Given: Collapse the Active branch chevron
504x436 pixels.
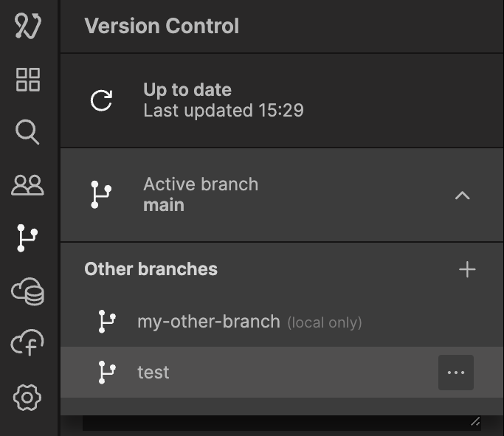Looking at the screenshot, I should (x=463, y=195).
